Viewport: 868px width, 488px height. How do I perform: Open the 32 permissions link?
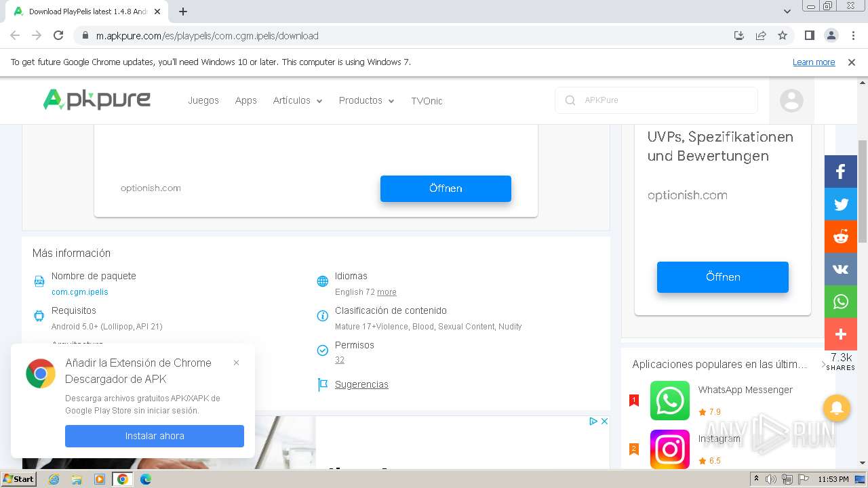coord(340,361)
